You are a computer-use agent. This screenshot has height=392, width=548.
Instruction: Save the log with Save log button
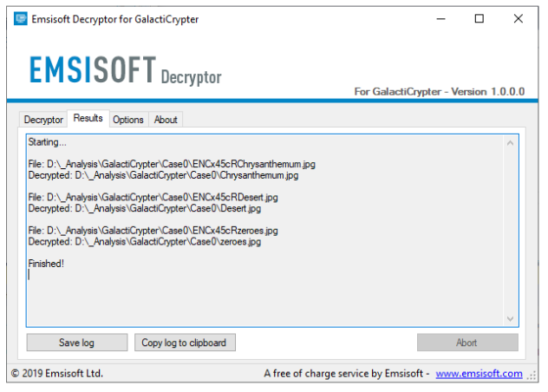[x=77, y=343]
